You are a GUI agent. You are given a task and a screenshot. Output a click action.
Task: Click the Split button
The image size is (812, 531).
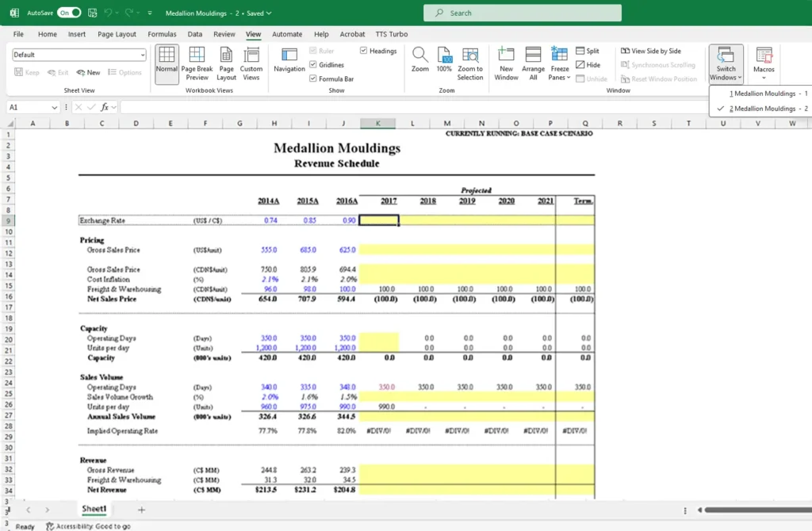588,51
